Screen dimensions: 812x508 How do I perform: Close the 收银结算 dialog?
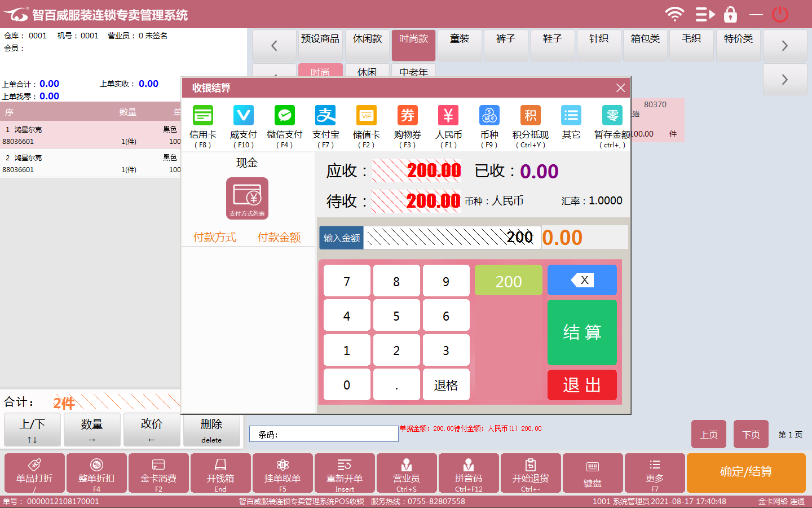coord(620,88)
